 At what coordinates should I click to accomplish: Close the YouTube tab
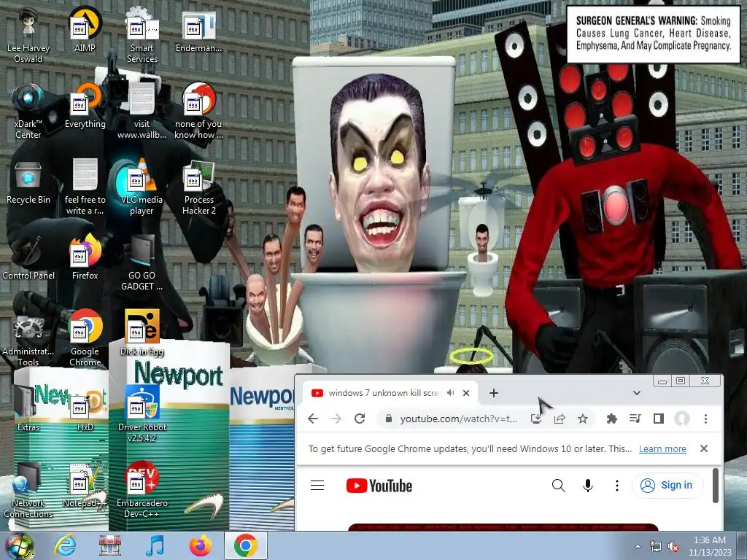tap(466, 393)
